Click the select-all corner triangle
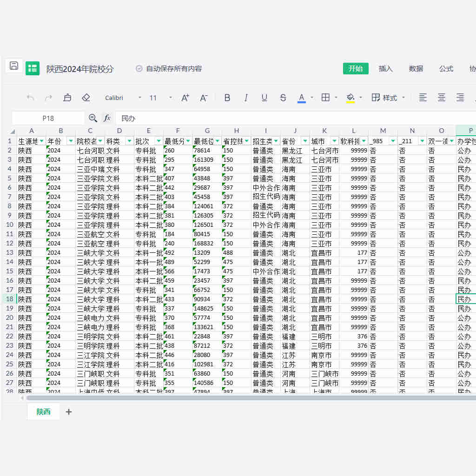The width and height of the screenshot is (476, 476). (13, 132)
